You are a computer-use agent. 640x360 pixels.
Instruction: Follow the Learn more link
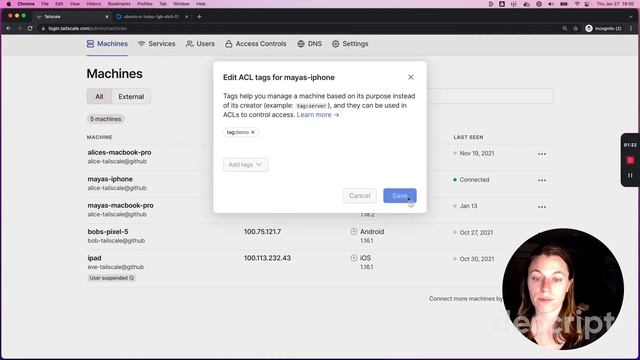318,115
